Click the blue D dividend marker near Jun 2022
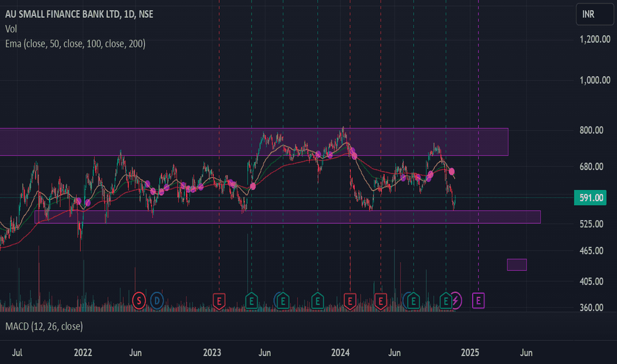617x364 pixels. pyautogui.click(x=157, y=301)
